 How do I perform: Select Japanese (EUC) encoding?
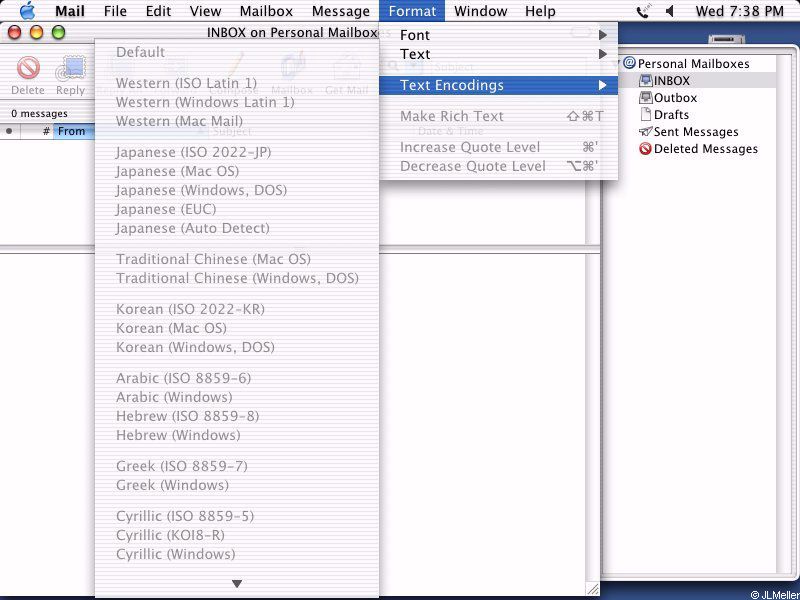coord(237,209)
